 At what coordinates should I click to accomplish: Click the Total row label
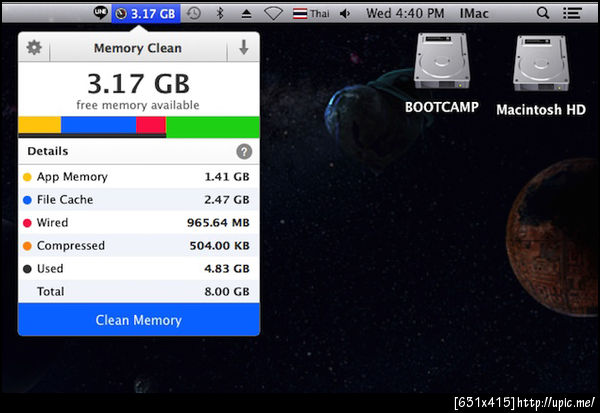click(50, 292)
